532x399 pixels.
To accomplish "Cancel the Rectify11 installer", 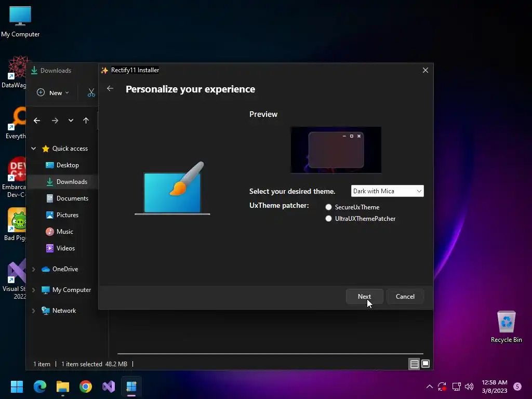I will 405,297.
